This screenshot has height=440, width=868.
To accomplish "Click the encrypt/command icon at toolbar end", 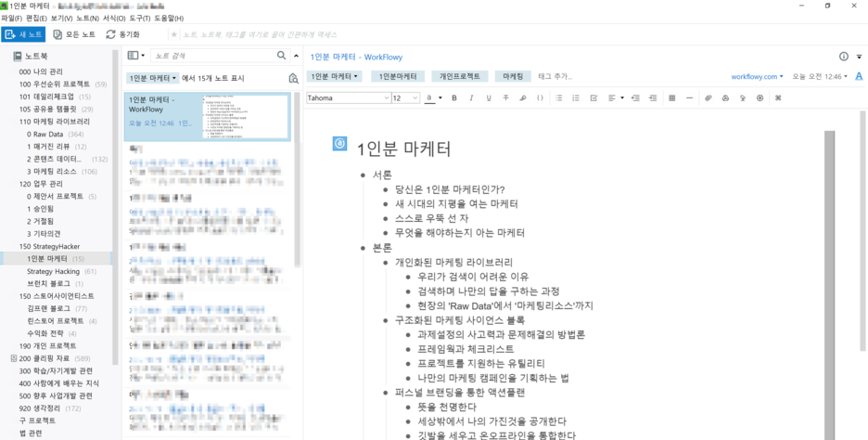I will pos(778,98).
